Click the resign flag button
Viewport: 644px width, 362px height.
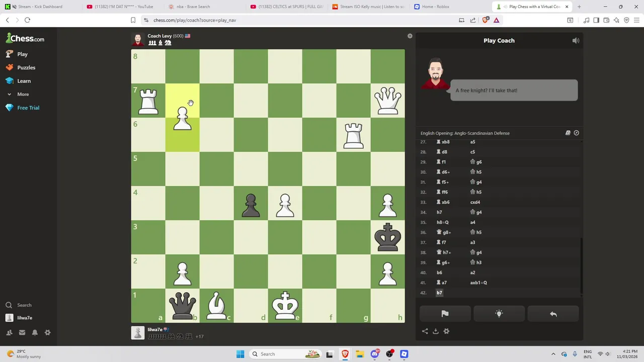445,314
